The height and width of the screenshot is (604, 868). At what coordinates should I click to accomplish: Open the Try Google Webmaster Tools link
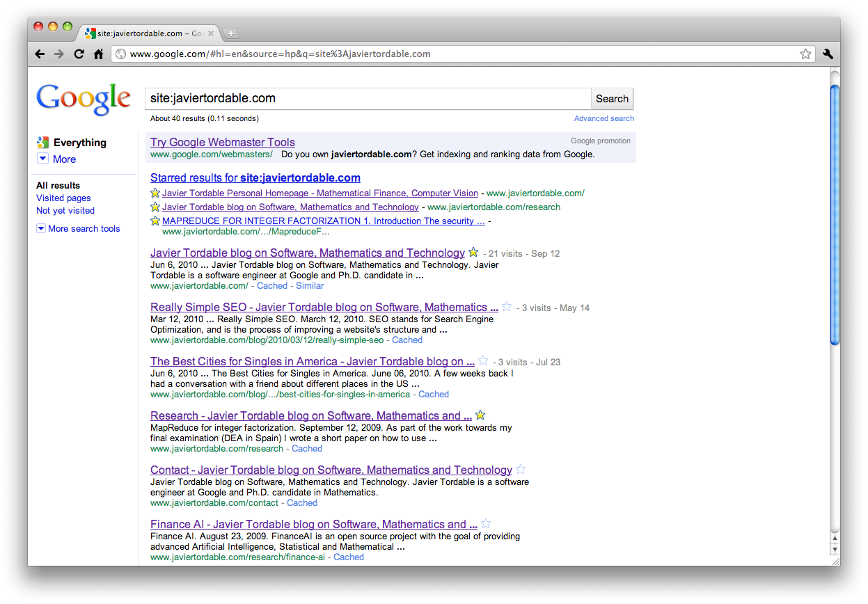pyautogui.click(x=223, y=143)
